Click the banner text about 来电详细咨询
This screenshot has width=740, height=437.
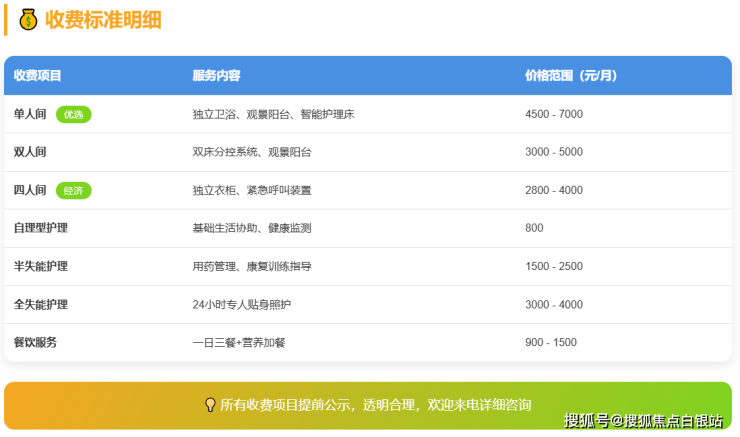click(375, 405)
